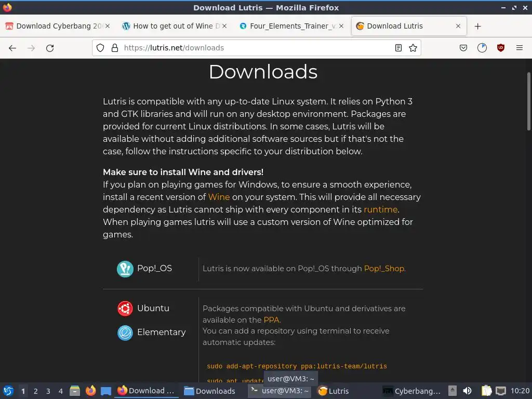This screenshot has width=532, height=399.
Task: Close the Download Lutris tab
Action: click(x=458, y=26)
